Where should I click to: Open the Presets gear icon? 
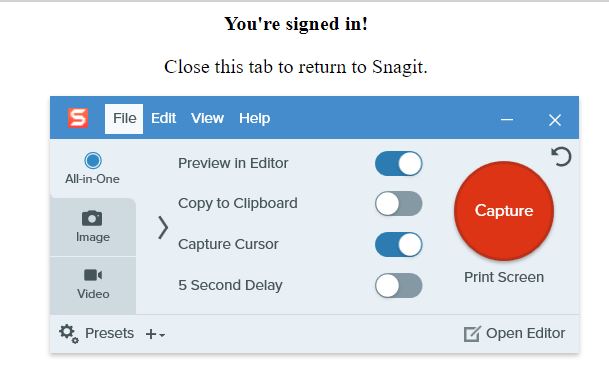click(x=69, y=334)
